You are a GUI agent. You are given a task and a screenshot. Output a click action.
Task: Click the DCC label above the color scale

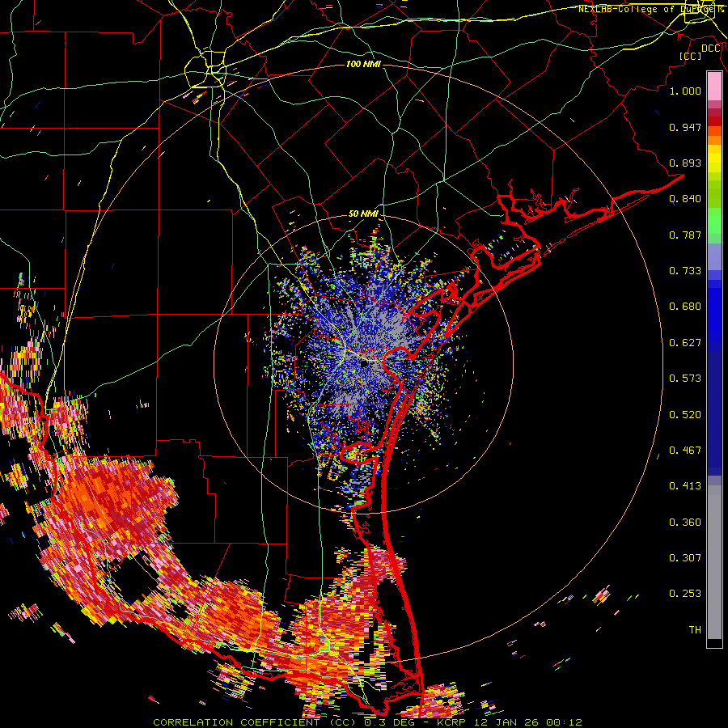point(711,49)
